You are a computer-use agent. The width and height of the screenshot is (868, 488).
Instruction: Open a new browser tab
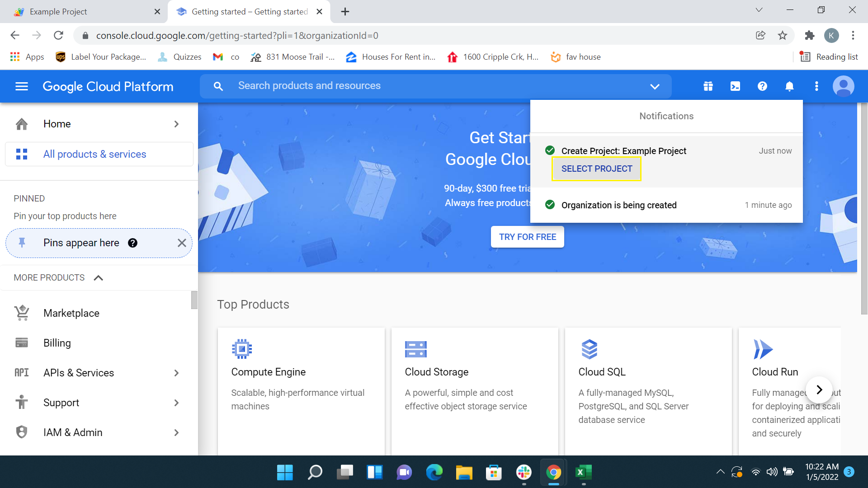coord(345,12)
